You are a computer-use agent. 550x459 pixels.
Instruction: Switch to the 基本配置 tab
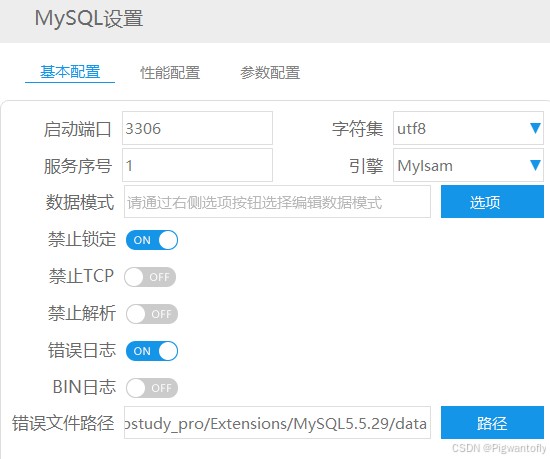click(x=70, y=72)
